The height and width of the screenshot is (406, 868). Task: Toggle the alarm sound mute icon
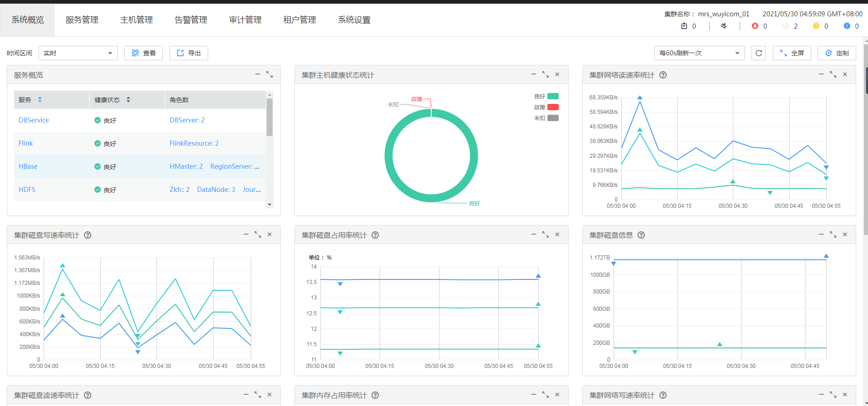pos(724,26)
